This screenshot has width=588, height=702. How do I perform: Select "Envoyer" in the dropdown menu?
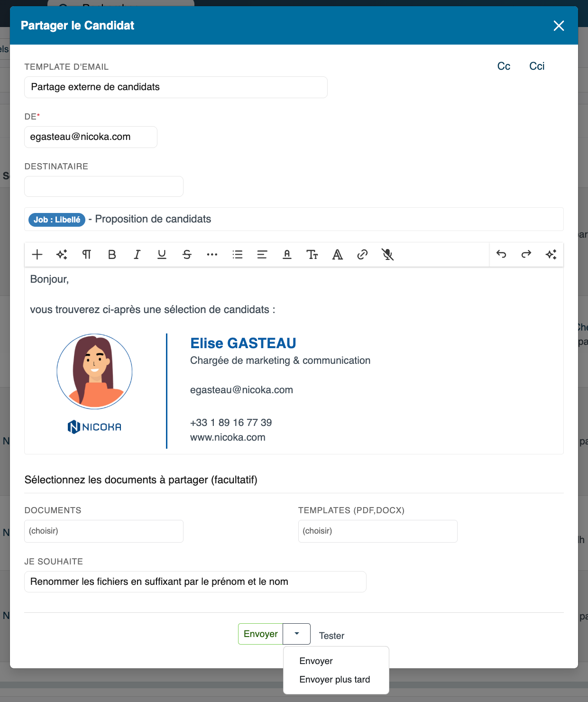[x=316, y=661]
